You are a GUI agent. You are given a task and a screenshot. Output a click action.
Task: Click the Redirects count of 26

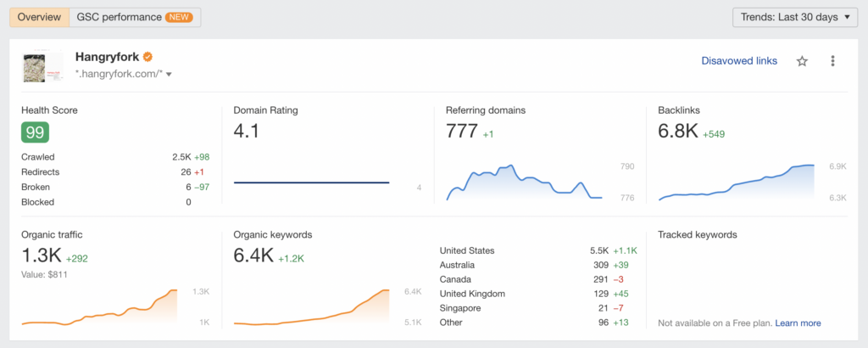click(x=186, y=171)
